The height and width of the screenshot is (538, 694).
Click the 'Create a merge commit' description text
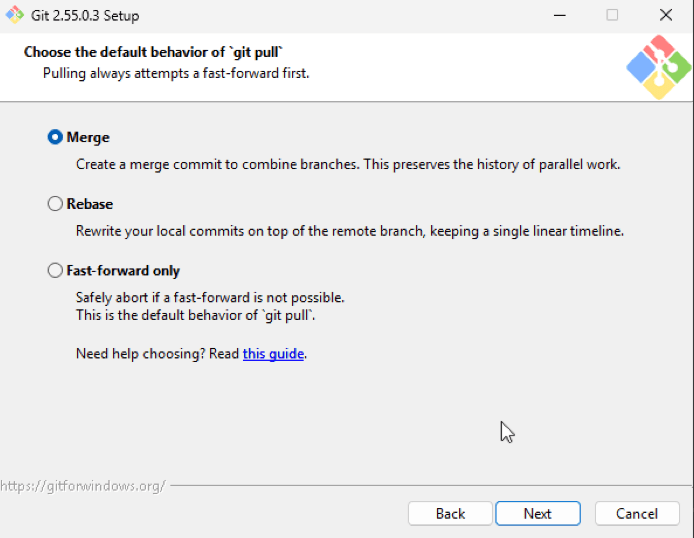pyautogui.click(x=348, y=165)
